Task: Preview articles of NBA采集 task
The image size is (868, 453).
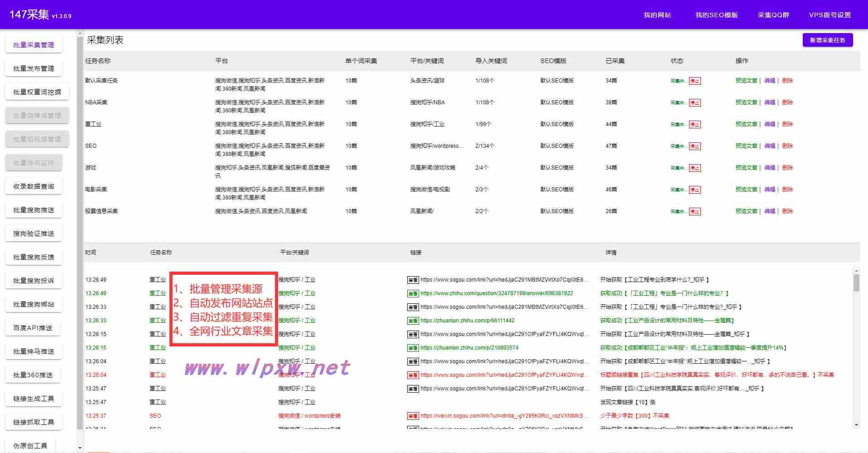Action: coord(746,102)
